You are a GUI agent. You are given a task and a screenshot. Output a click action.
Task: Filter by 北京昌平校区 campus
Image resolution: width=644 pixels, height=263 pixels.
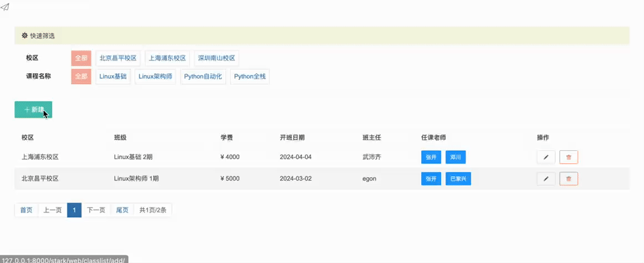tap(117, 58)
